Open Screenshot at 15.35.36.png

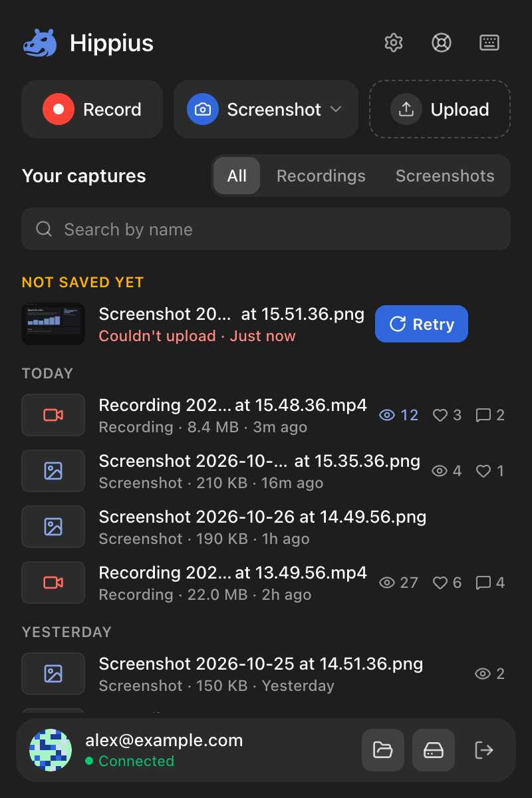(x=259, y=461)
